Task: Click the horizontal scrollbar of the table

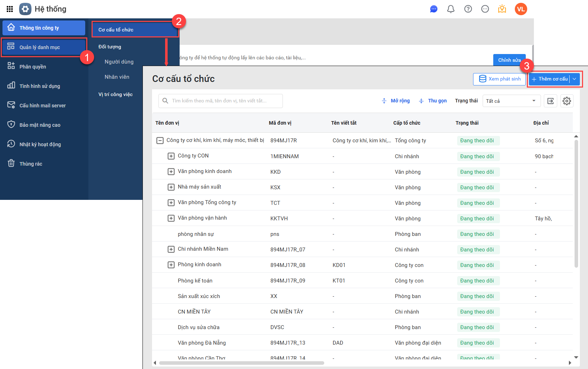Action: click(x=241, y=363)
